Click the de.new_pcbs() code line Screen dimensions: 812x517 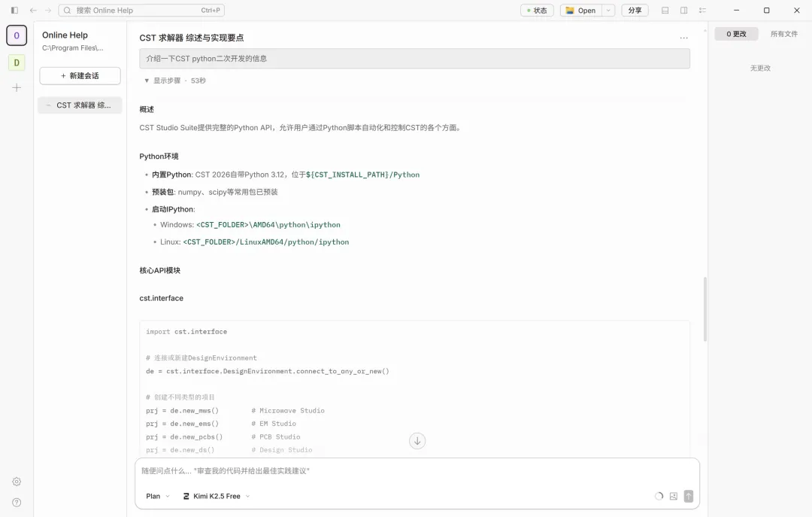tap(184, 437)
